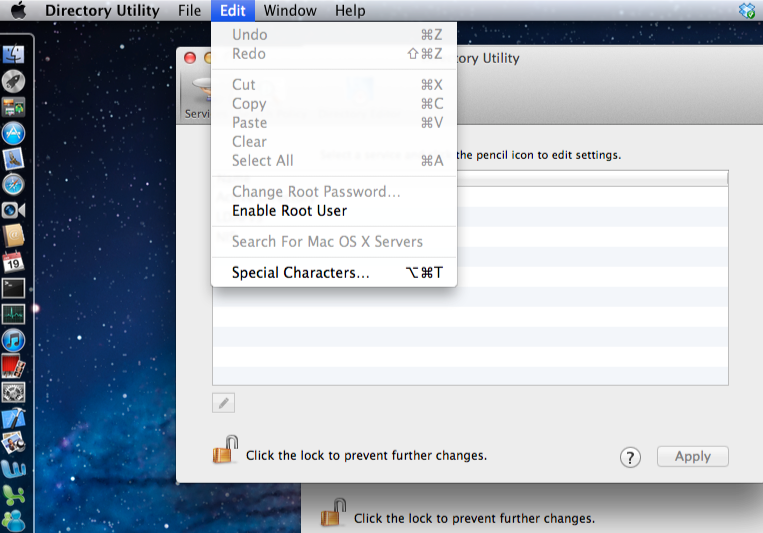Click the lock icon in the background window
Viewport: 763px width, 533px height.
pos(333,512)
